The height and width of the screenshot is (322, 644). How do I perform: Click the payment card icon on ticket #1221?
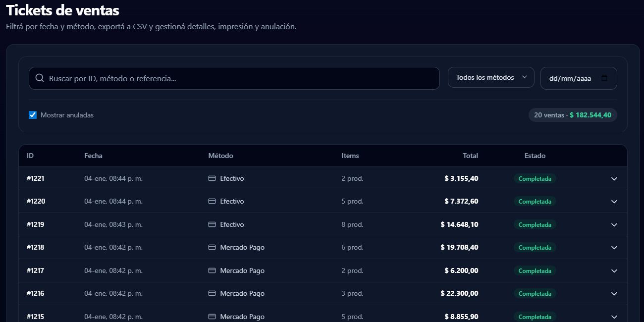point(212,178)
